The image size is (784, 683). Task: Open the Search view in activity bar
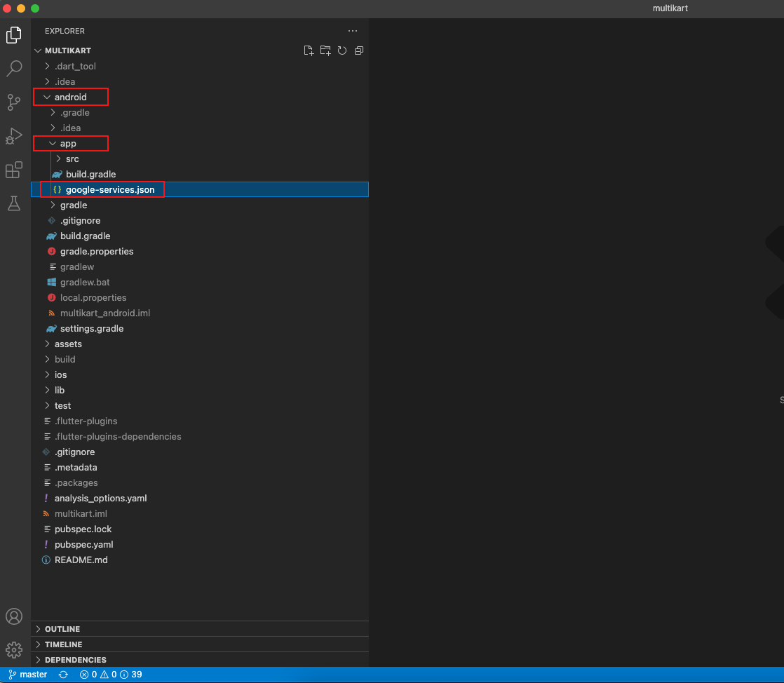pos(14,69)
